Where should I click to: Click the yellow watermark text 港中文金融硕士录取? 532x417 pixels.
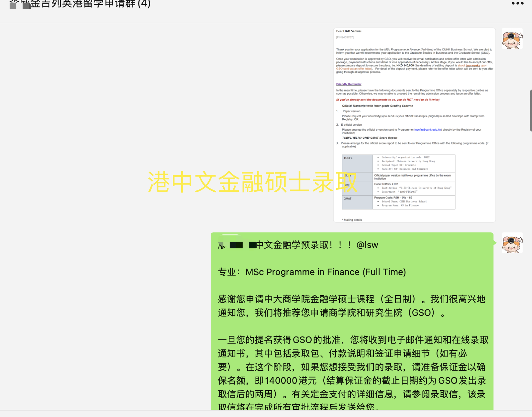(x=252, y=182)
